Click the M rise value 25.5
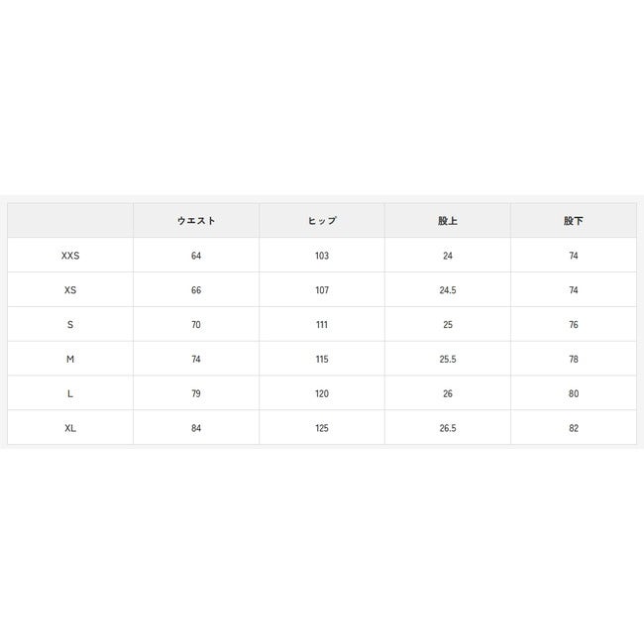This screenshot has width=644, height=644. coord(448,359)
